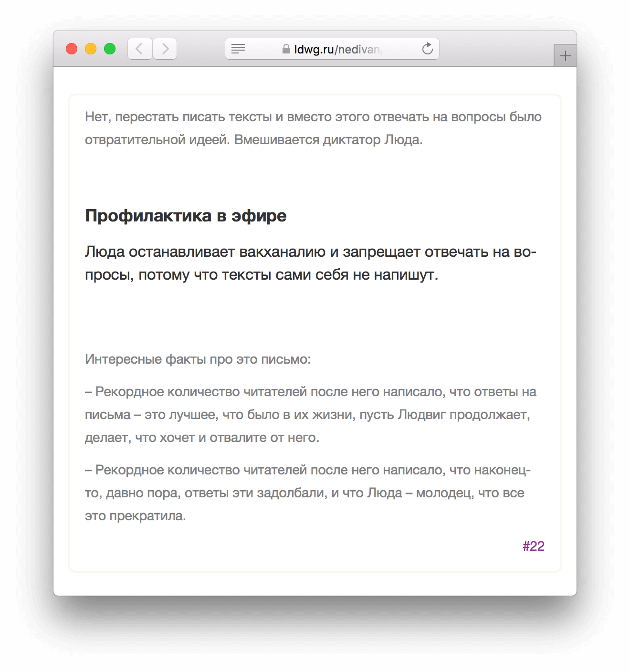This screenshot has height=672, width=630.
Task: Click intro paragraph mentioning диктатор Люда
Action: [313, 128]
